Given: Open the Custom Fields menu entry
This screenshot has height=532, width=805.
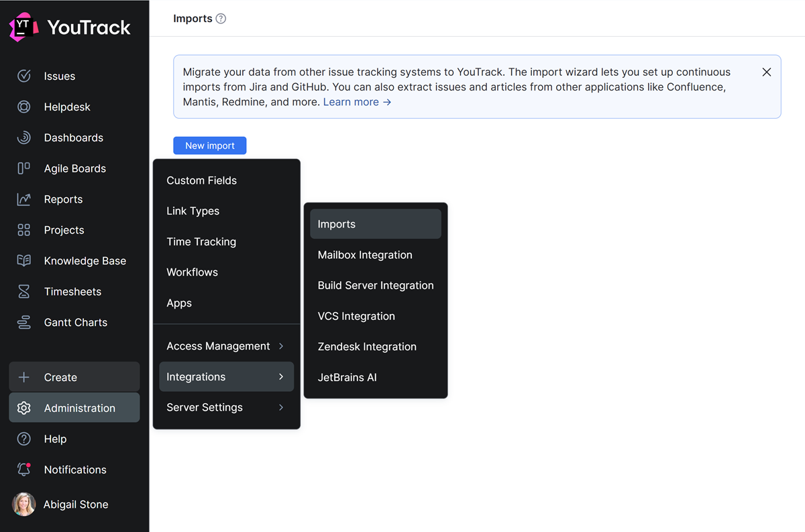Looking at the screenshot, I should [x=201, y=180].
